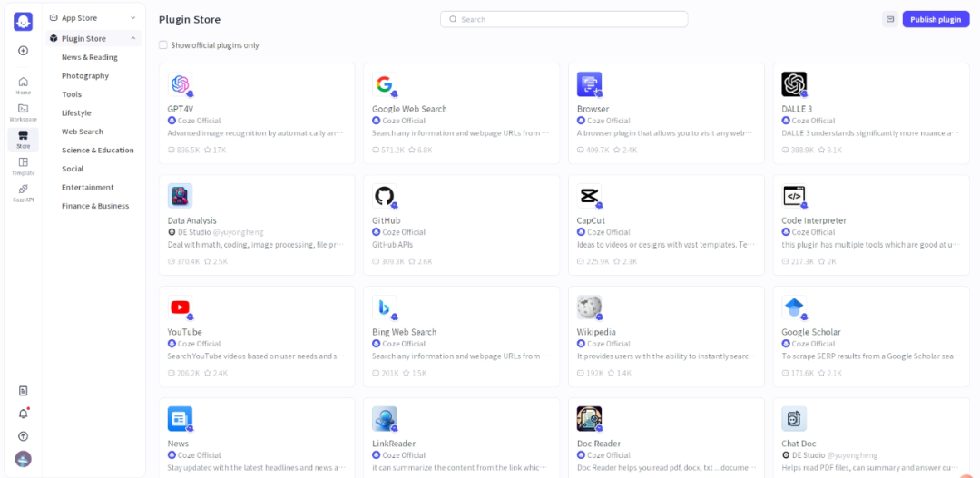The image size is (980, 478).
Task: Click the mail icon beside Publish plugin
Action: 889,19
